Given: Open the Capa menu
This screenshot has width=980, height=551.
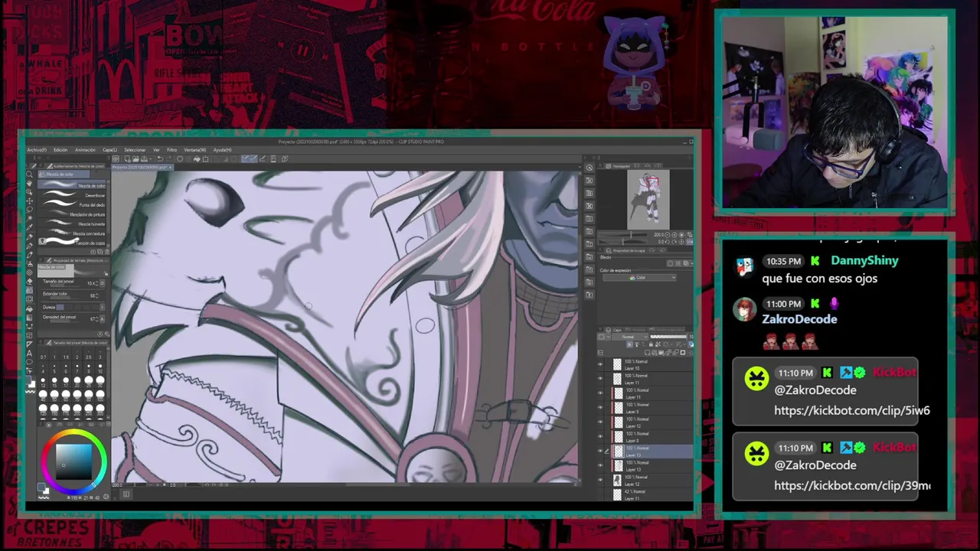Looking at the screenshot, I should (109, 150).
